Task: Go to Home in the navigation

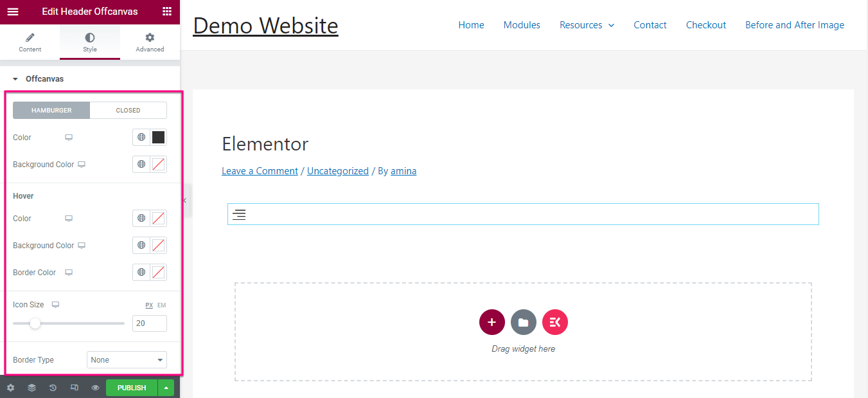Action: pyautogui.click(x=471, y=25)
